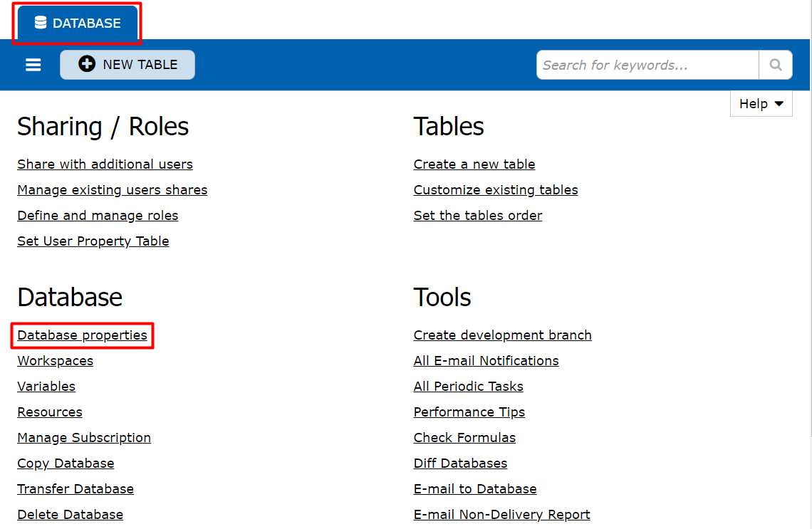Open Set User Property Table
The width and height of the screenshot is (812, 529).
point(93,241)
